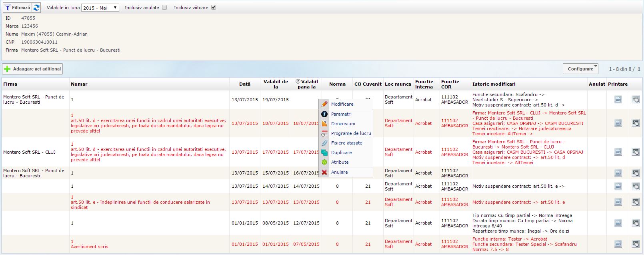The image size is (644, 255).
Task: Open Dimensiuni from the context menu
Action: pyautogui.click(x=343, y=124)
